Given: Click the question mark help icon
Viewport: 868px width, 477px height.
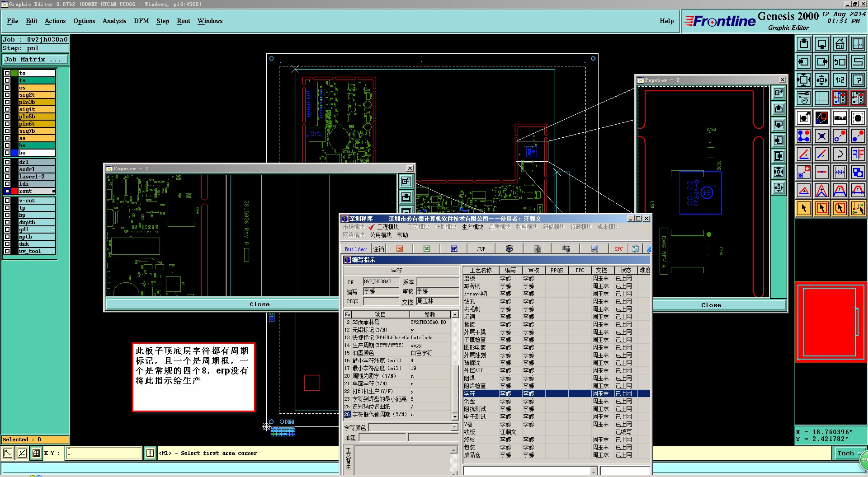Looking at the screenshot, I should coord(858,80).
